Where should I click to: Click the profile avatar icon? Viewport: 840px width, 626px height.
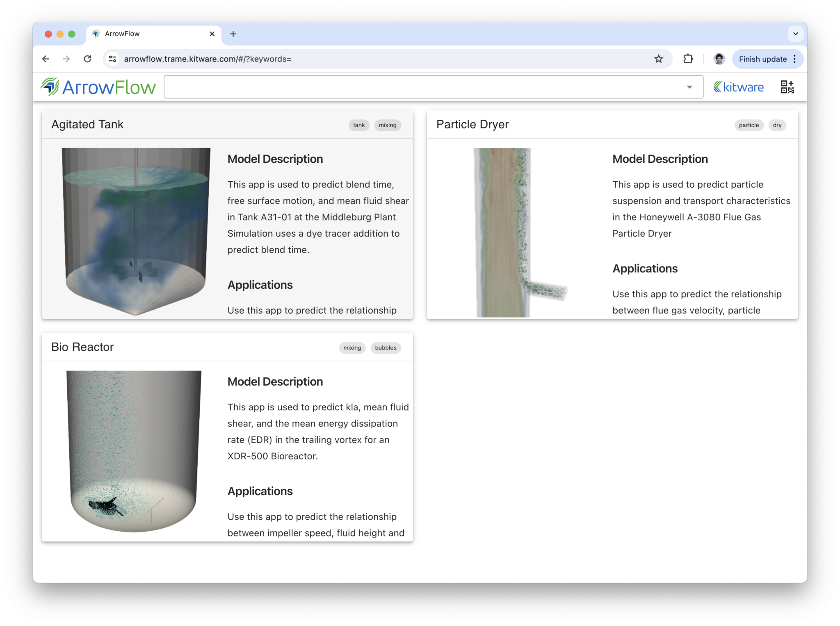click(x=719, y=59)
